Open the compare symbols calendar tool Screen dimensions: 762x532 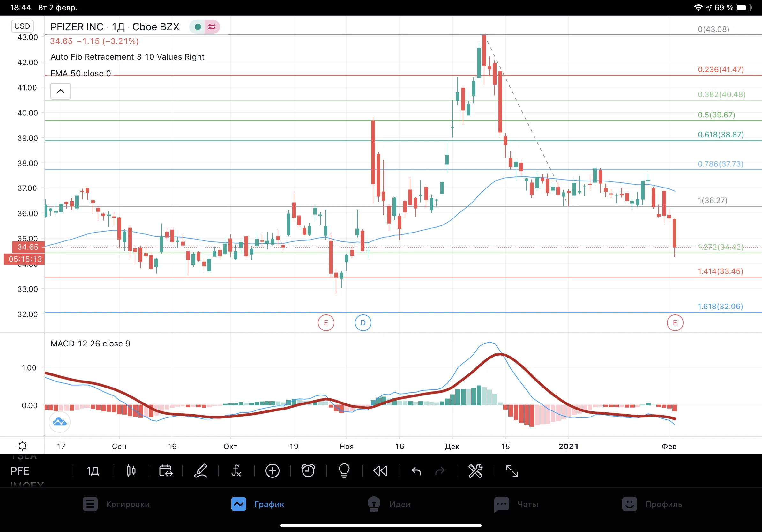tap(166, 471)
